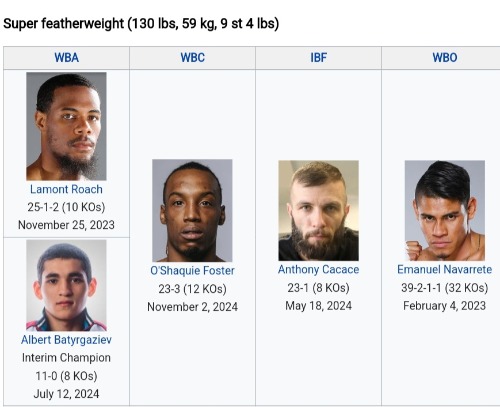Click Emanuel Navarrete's photo

(x=445, y=210)
